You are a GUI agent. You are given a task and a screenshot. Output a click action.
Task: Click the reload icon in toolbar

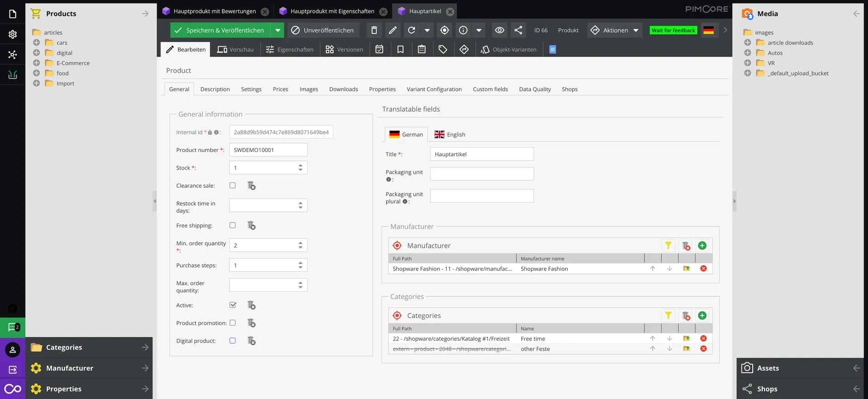pyautogui.click(x=411, y=30)
